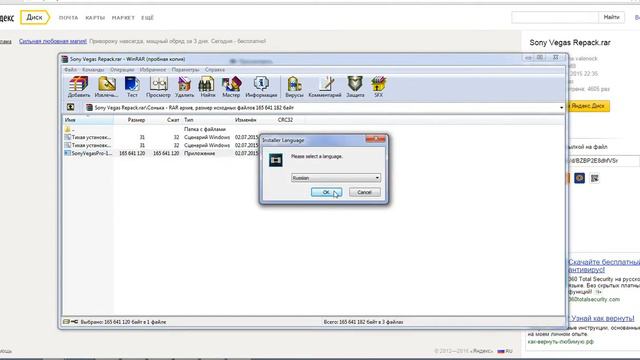Click the share link field with BZBP2E8dMVSr

603,161
